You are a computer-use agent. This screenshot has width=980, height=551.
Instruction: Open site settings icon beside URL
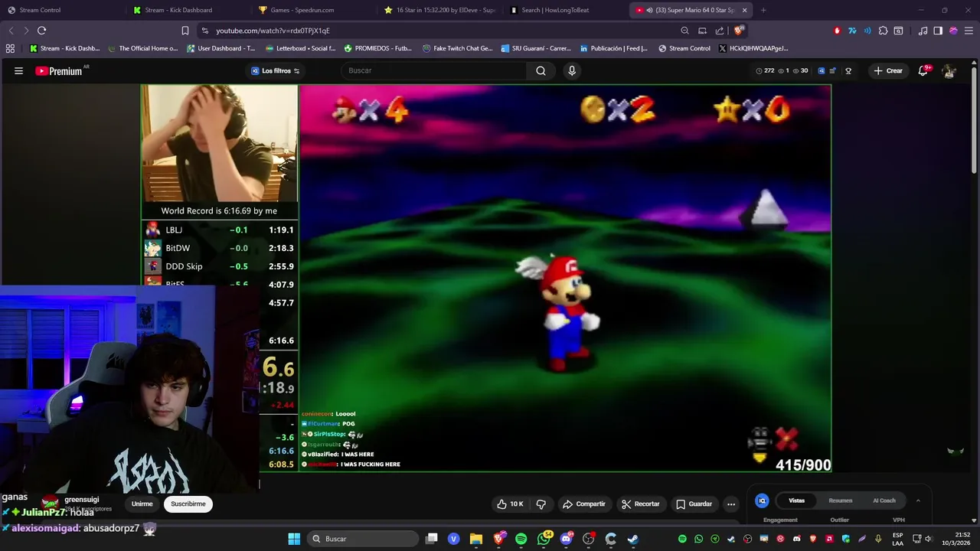[x=204, y=31]
